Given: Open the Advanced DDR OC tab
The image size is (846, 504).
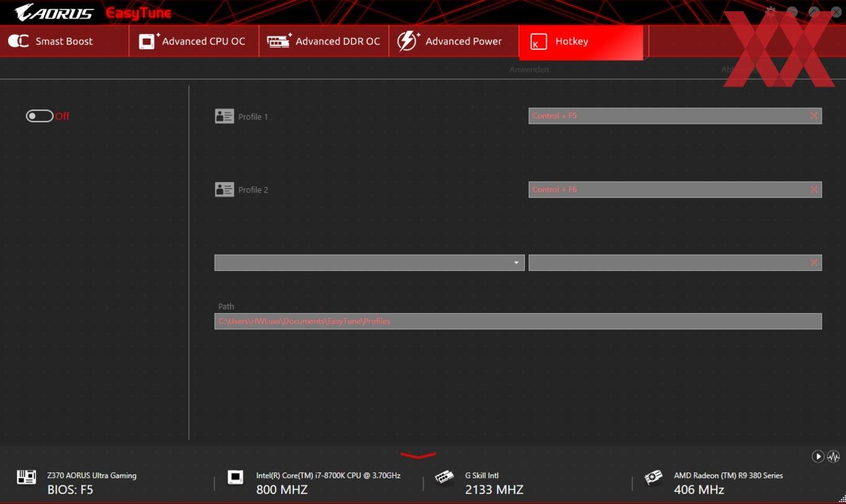Looking at the screenshot, I should 324,41.
